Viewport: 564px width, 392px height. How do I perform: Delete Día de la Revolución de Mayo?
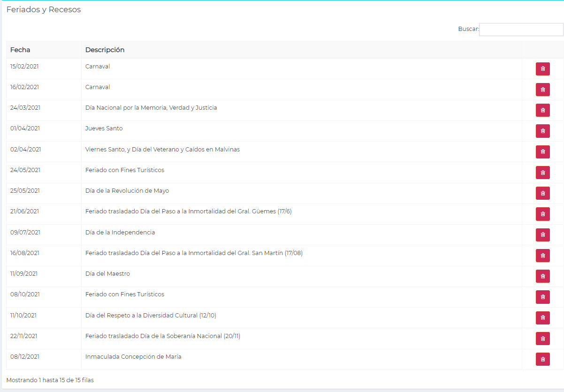point(542,193)
